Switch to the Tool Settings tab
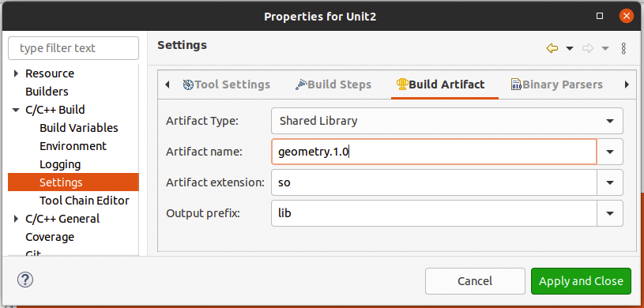This screenshot has height=308, width=644. [x=226, y=85]
